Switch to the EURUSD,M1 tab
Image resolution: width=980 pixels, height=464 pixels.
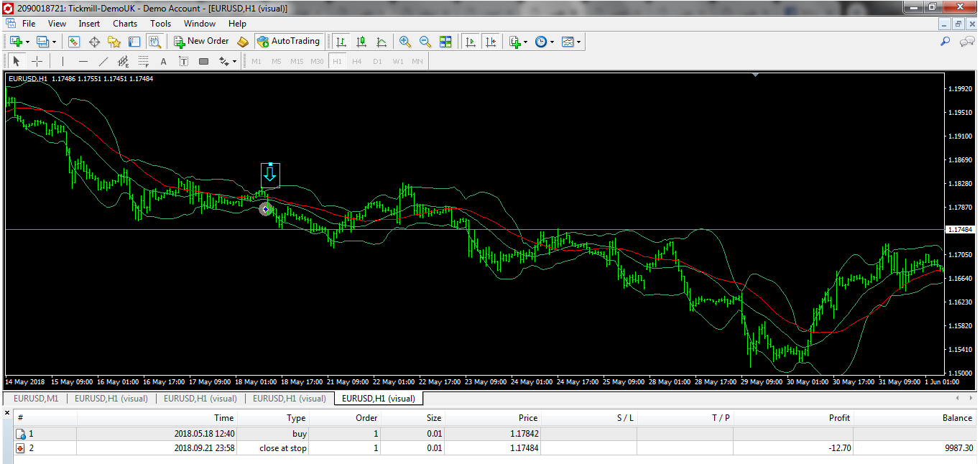tap(37, 399)
